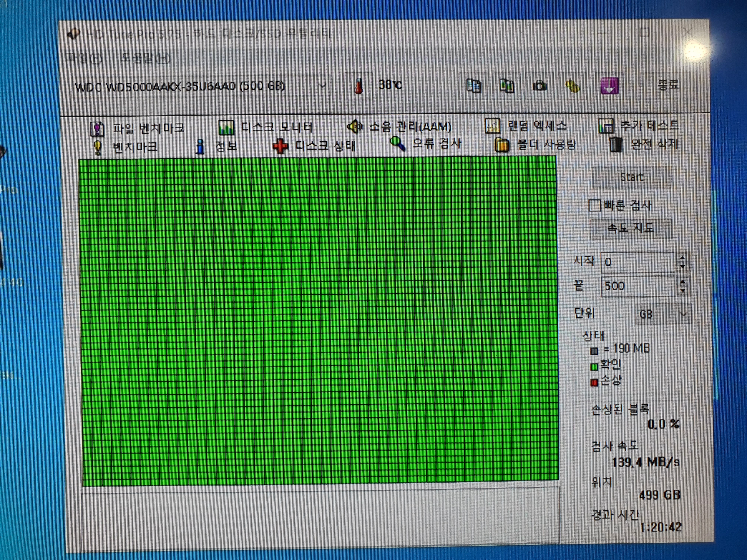Switch to the 완전 삭제 tab

644,144
